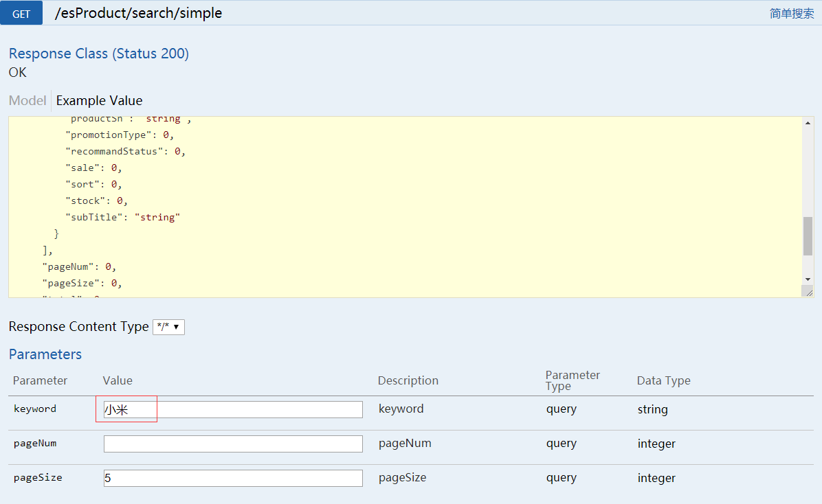The image size is (822, 504).
Task: Click the Data Type column header
Action: tap(663, 380)
